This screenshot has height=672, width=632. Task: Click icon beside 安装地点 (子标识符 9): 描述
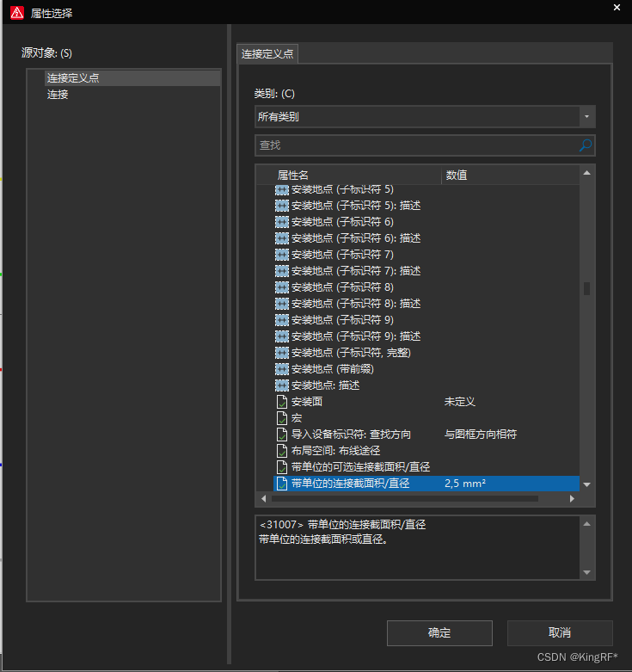(282, 336)
